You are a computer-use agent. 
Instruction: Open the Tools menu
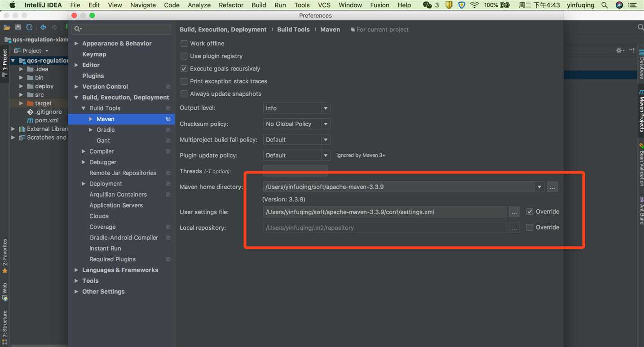point(302,5)
